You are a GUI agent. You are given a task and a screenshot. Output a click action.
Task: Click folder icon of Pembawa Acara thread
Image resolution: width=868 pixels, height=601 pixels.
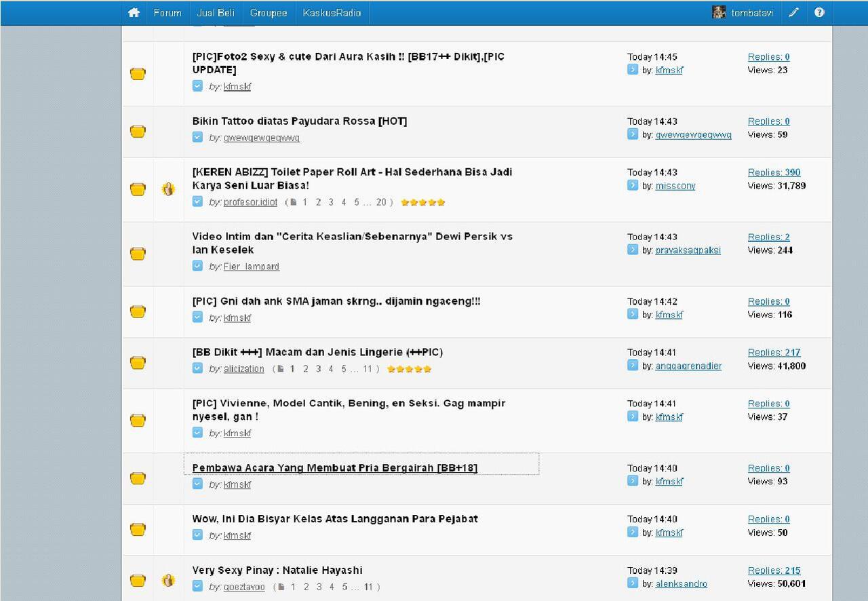(138, 478)
